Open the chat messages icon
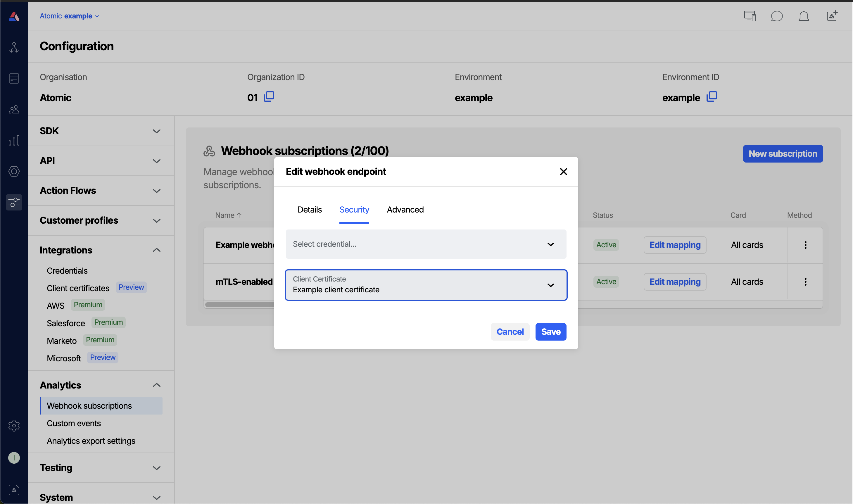This screenshot has width=853, height=504. tap(777, 16)
